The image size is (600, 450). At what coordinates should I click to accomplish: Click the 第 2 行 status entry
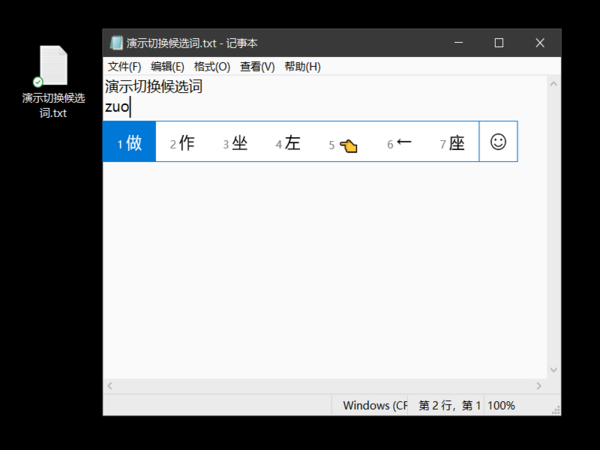[x=450, y=405]
